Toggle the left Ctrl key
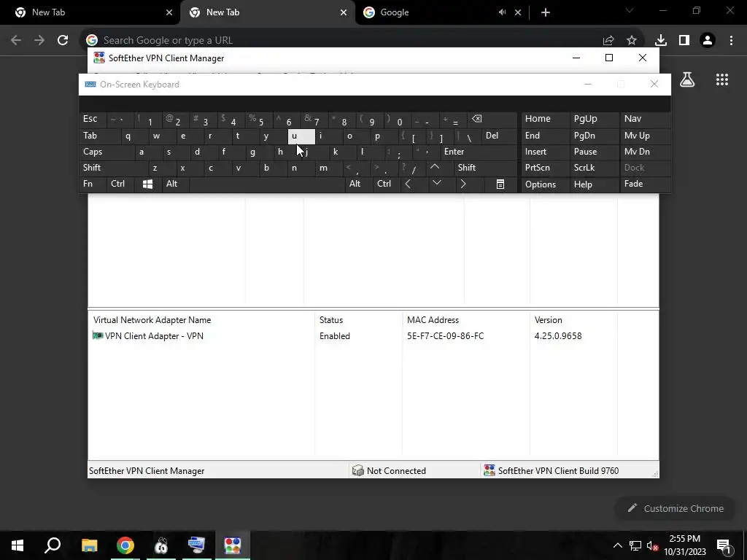747x560 pixels. (120, 184)
